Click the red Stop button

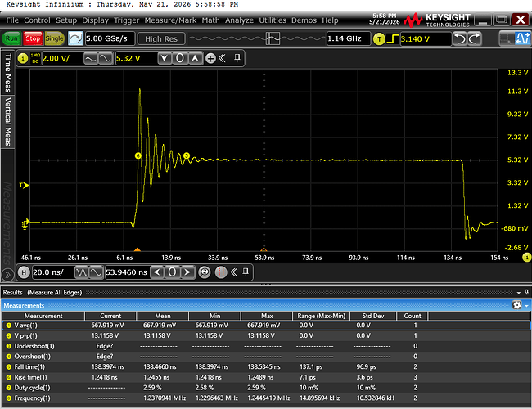click(33, 38)
